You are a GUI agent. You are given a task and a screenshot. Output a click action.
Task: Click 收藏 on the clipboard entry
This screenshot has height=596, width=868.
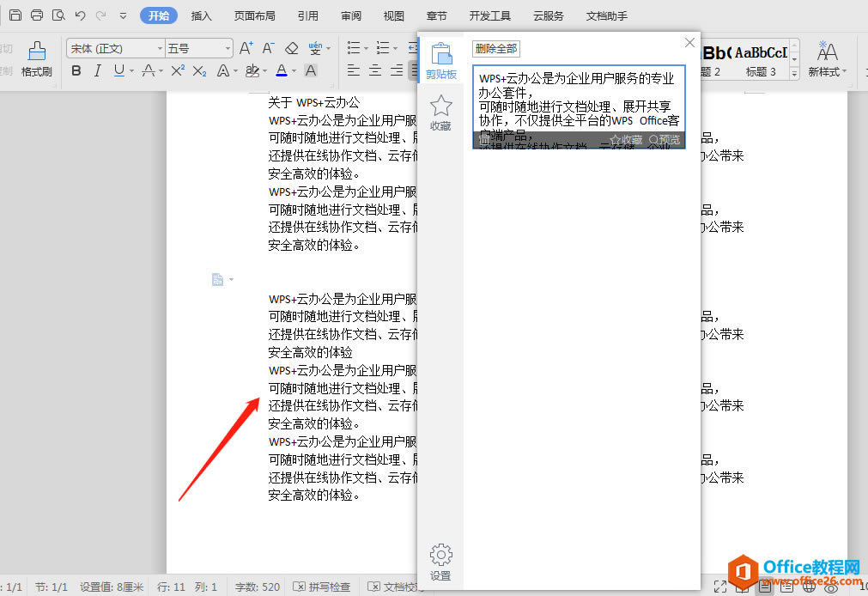626,140
